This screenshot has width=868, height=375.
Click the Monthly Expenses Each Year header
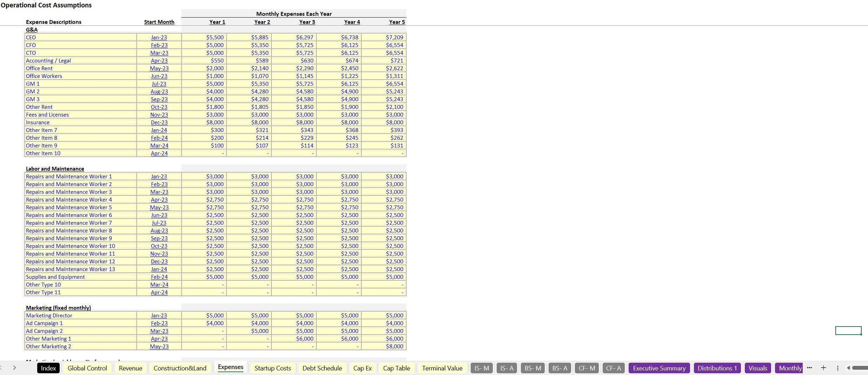click(x=294, y=14)
